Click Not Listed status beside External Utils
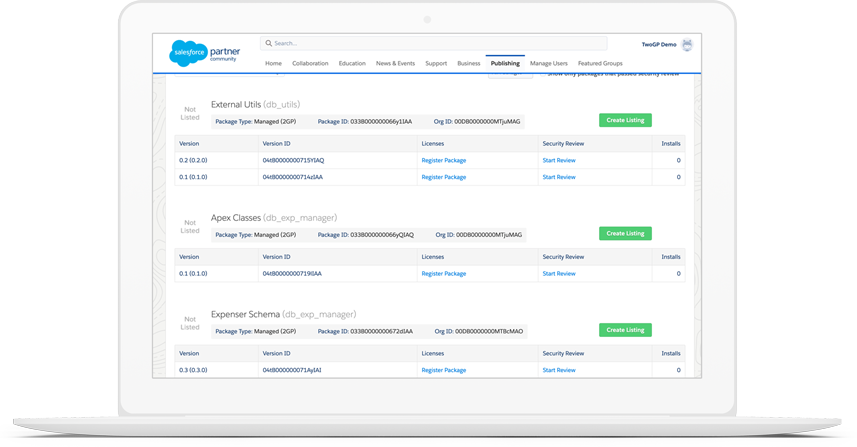Viewport: 857px width, 447px height. [x=190, y=114]
